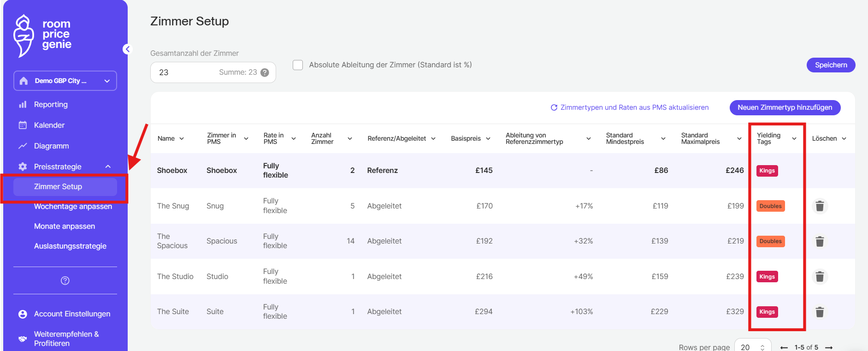Collapse the sidebar with the arrow button
This screenshot has height=351, width=868.
point(128,49)
